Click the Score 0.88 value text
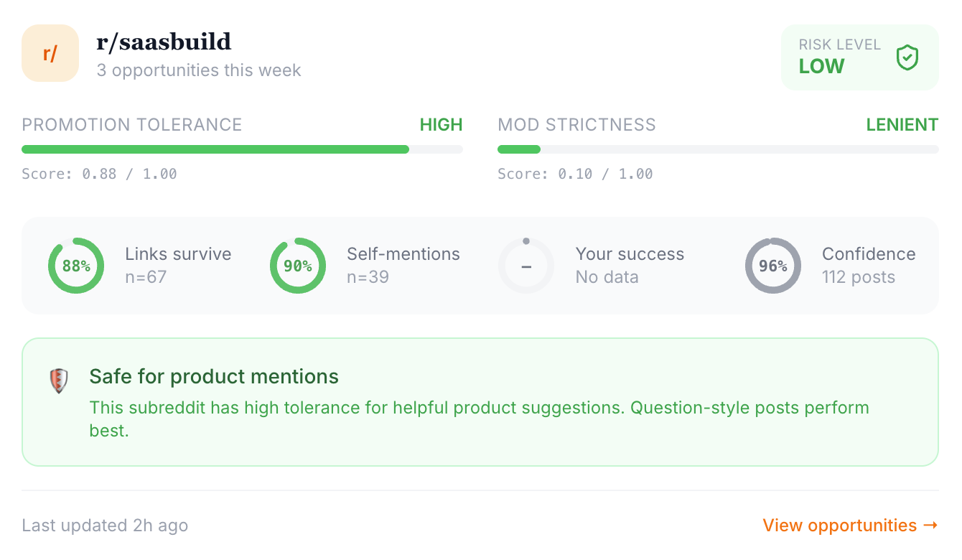962x560 pixels. (98, 174)
